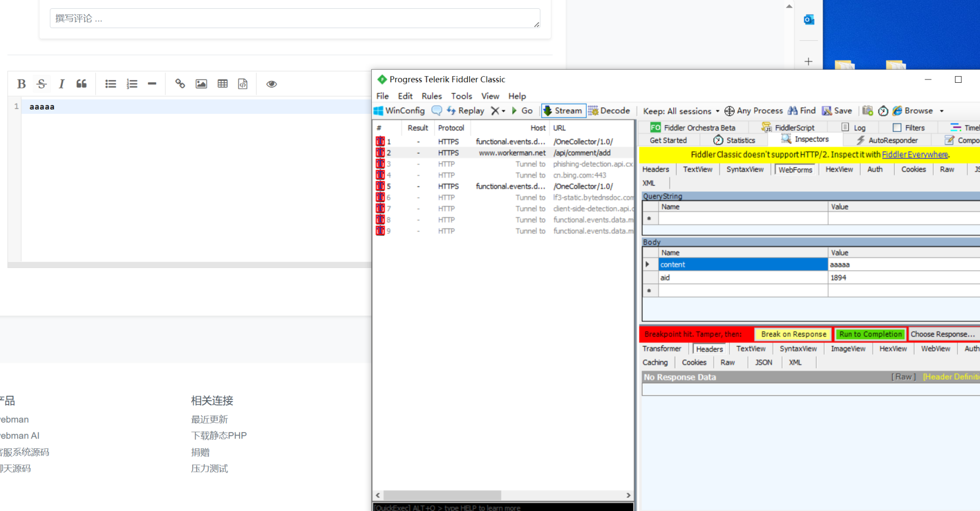Open Keep: All sessions dropdown

coord(681,111)
